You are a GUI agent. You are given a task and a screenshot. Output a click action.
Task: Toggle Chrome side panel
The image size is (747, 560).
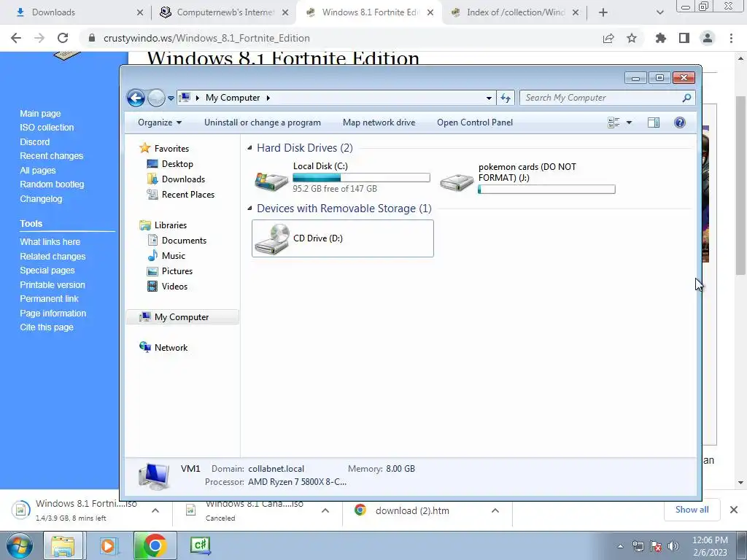684,38
